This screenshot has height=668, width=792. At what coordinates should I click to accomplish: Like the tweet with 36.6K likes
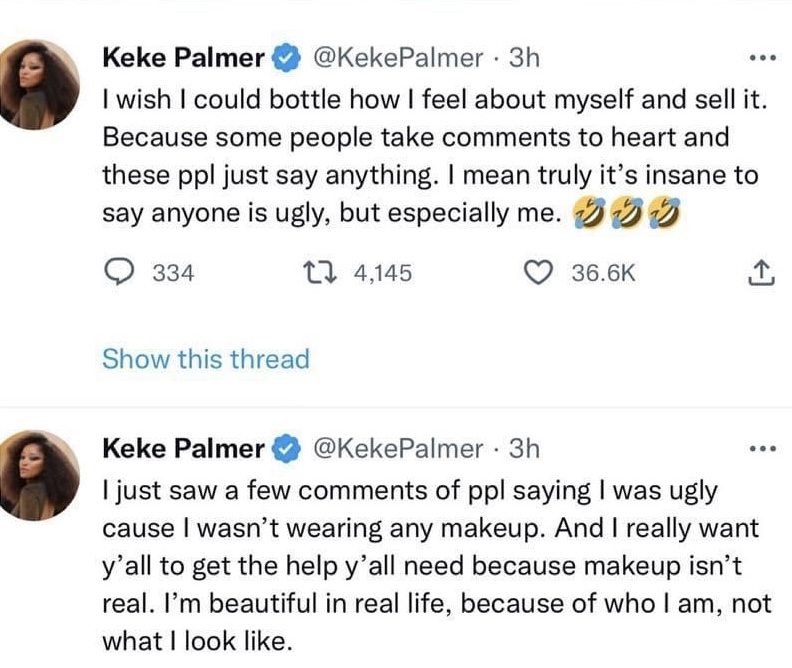coord(538,273)
